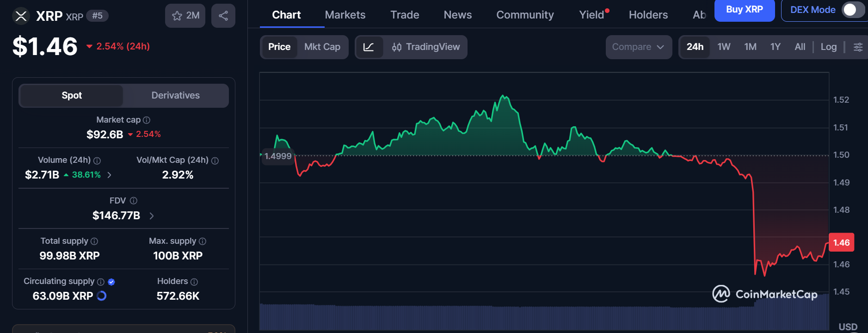The width and height of the screenshot is (868, 333).
Task: Select the Mkt Cap chart option
Action: 322,47
